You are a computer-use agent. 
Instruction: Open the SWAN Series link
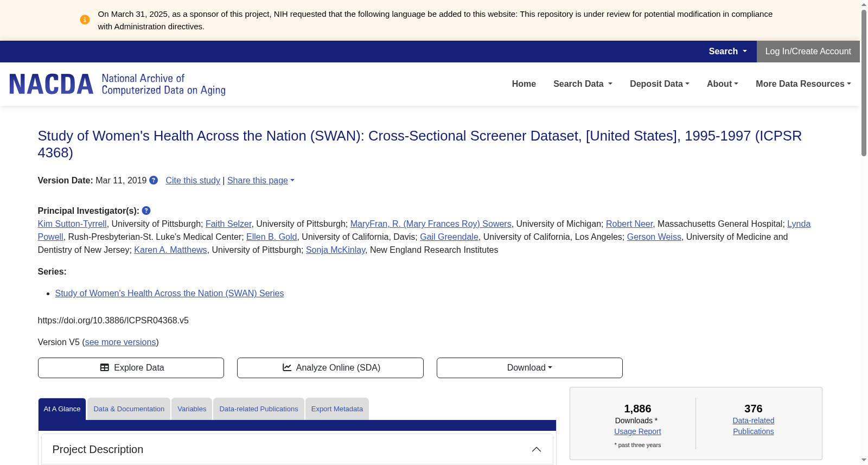(x=169, y=294)
